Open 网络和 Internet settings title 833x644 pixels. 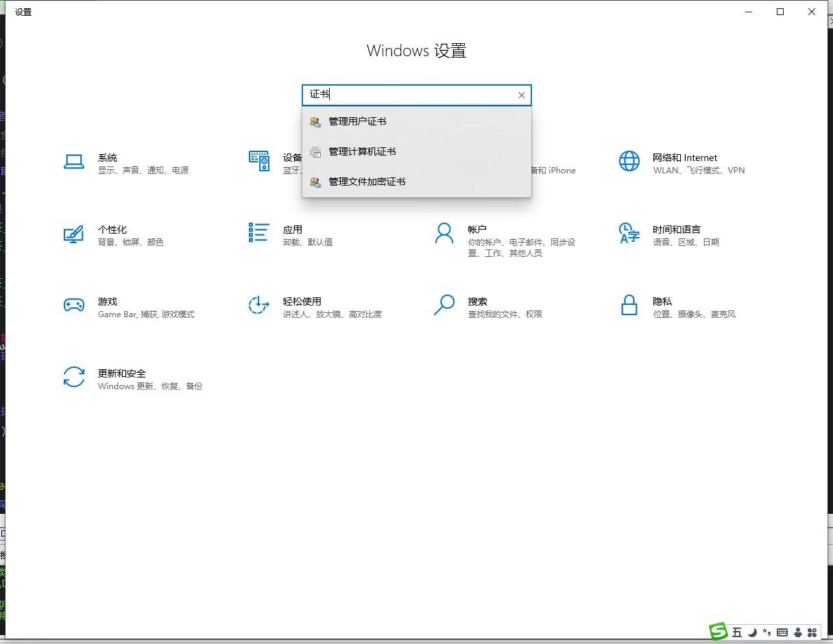(x=685, y=158)
